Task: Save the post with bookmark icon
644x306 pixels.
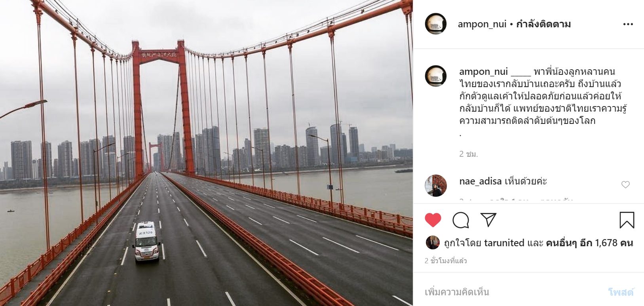Action: [627, 220]
